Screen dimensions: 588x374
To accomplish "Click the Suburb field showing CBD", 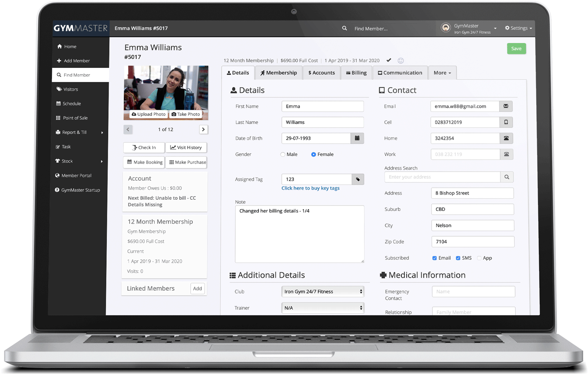I will click(x=473, y=209).
